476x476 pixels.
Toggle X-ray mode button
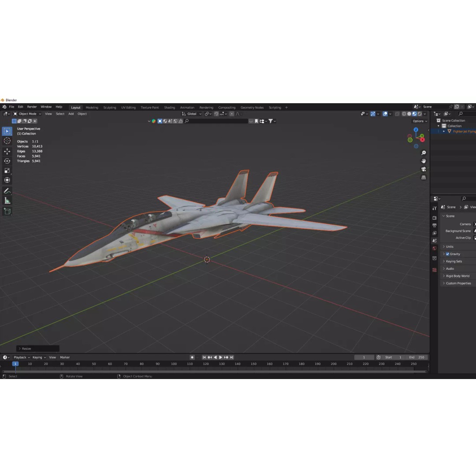(397, 114)
